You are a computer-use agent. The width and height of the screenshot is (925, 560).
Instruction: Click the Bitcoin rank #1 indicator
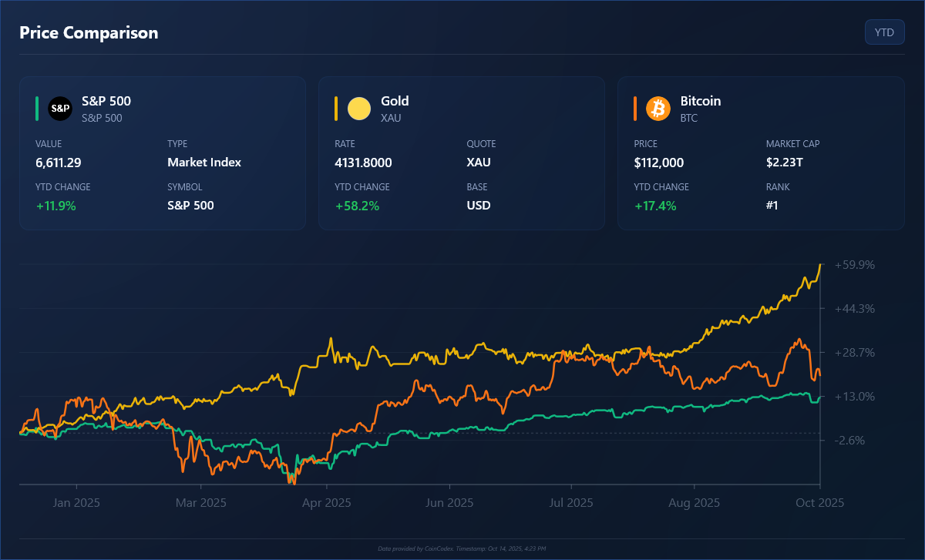pyautogui.click(x=772, y=206)
